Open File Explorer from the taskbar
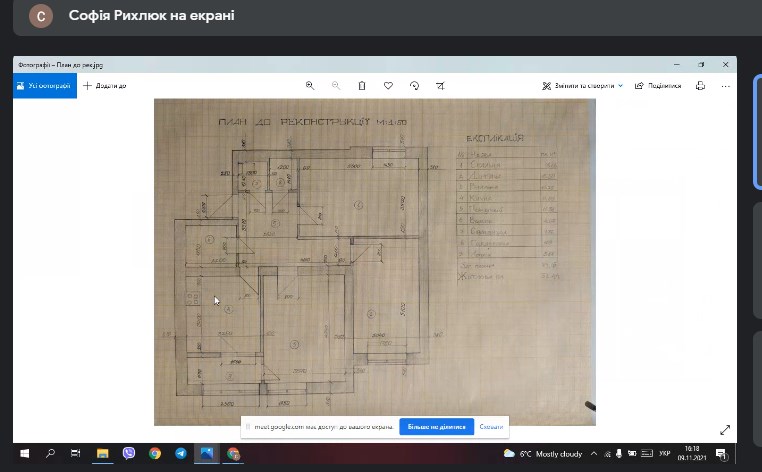The width and height of the screenshot is (762, 472). tap(103, 454)
